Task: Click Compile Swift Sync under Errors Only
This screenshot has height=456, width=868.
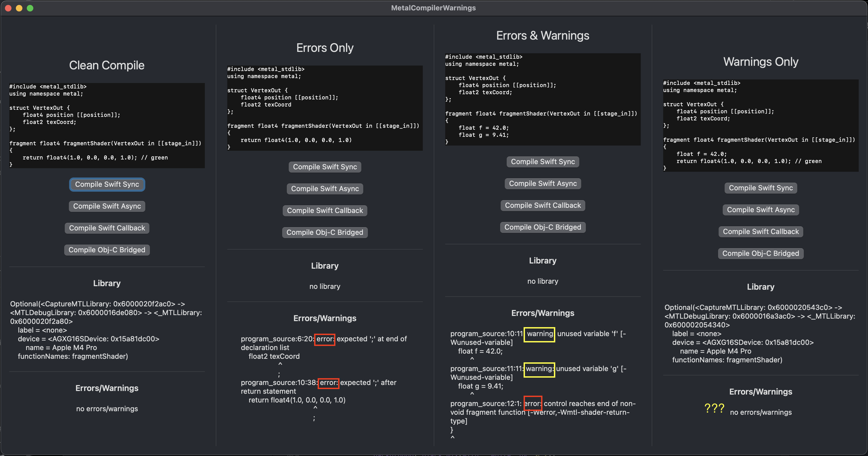Action: coord(325,167)
